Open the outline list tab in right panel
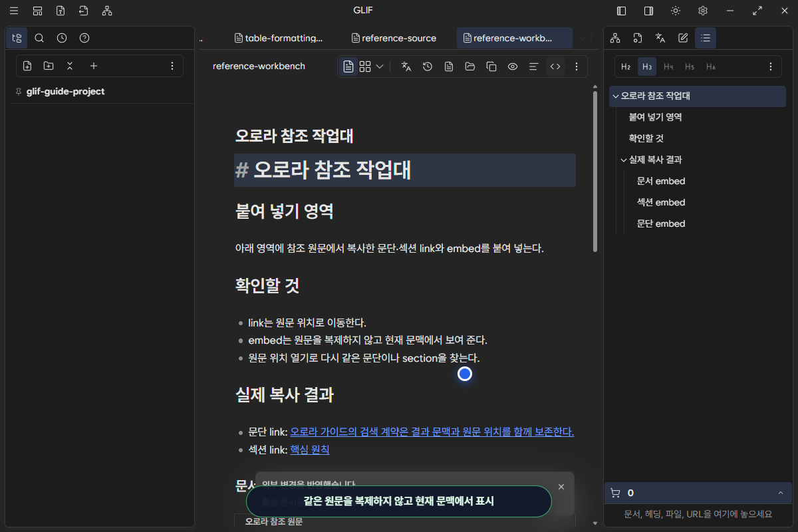The image size is (798, 532). coord(706,38)
